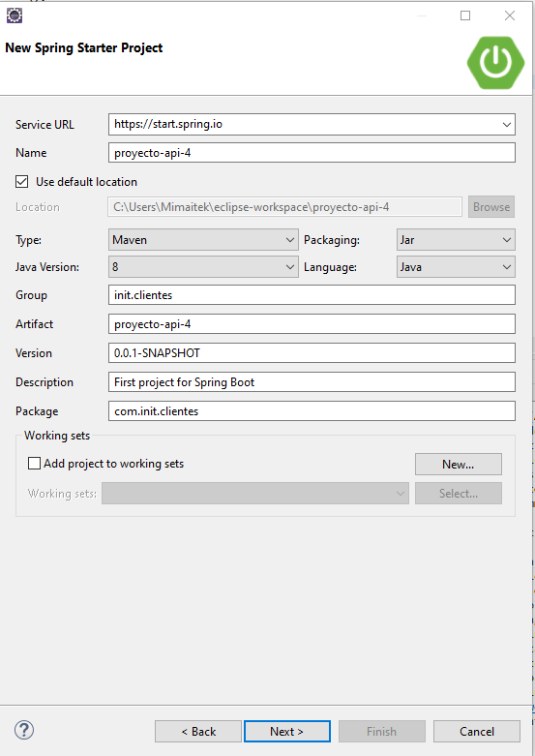Screen dimensions: 535x756
Task: Expand the Service URL dropdown
Action: coord(507,125)
